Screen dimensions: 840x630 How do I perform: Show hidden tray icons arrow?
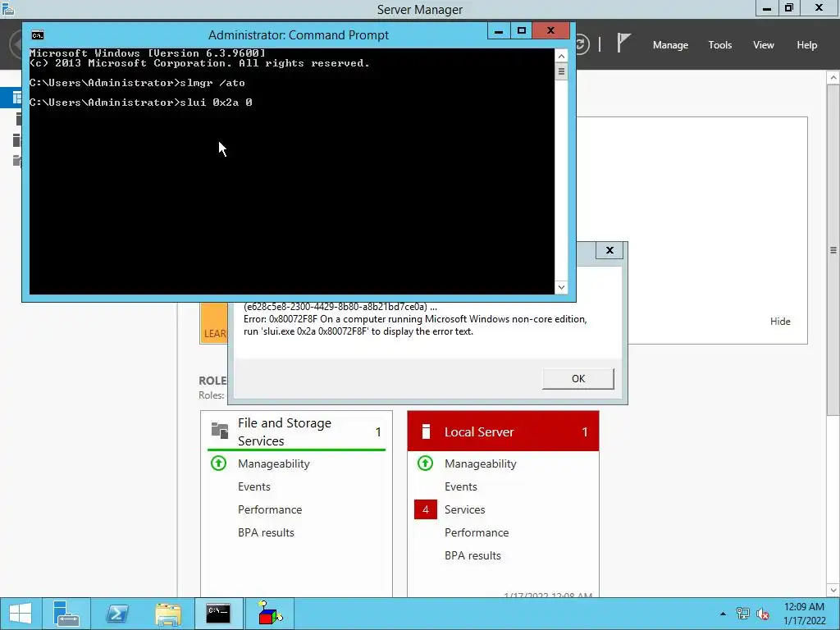723,614
